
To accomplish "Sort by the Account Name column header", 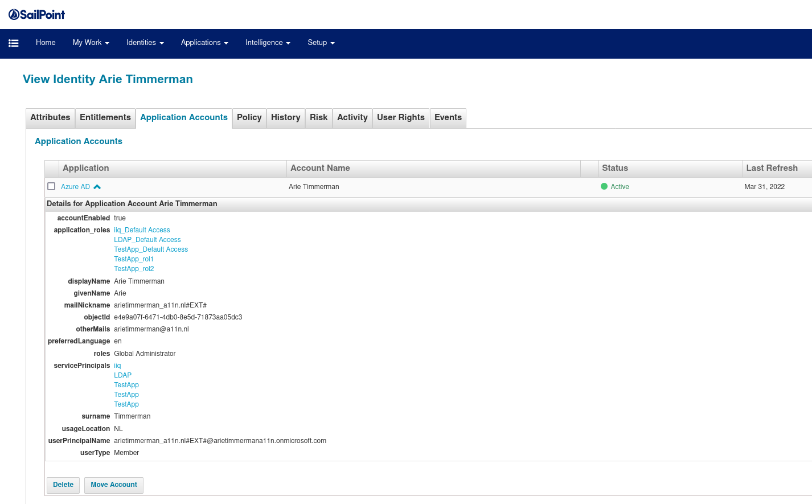I will (x=433, y=168).
